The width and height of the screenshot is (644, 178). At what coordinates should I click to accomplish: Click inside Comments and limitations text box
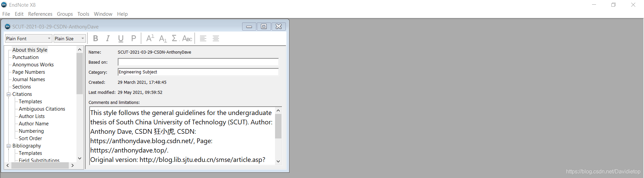point(182,136)
